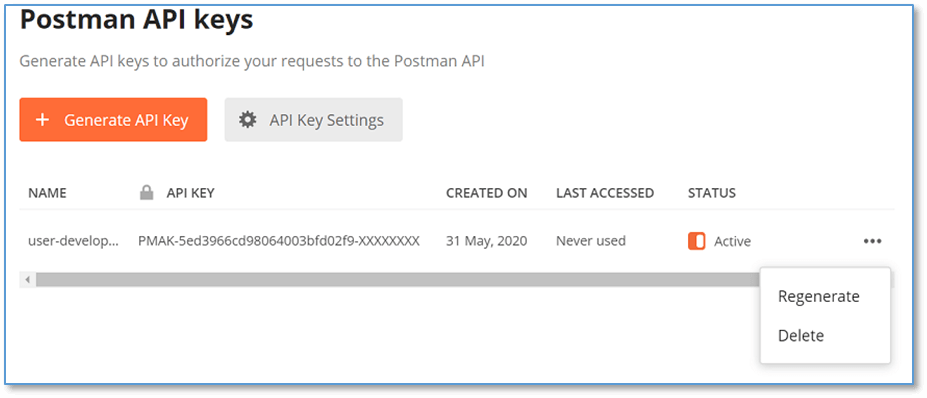Screen dimensions: 927x398
Task: Click the horizontal scrollbar thumb
Action: click(397, 279)
